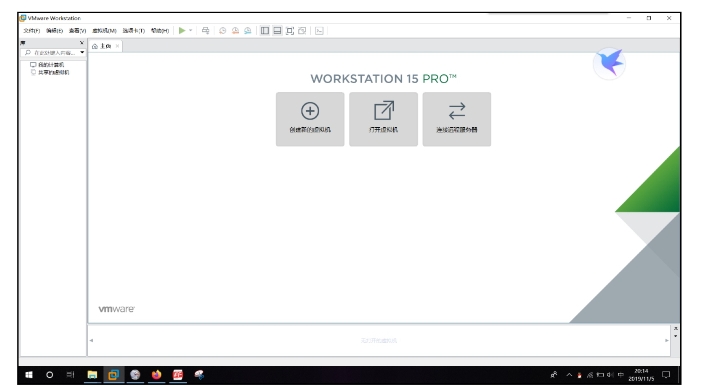This screenshot has height=389, width=701.
Task: Expand thumbnail bar options arrow at right
Action: point(675,336)
